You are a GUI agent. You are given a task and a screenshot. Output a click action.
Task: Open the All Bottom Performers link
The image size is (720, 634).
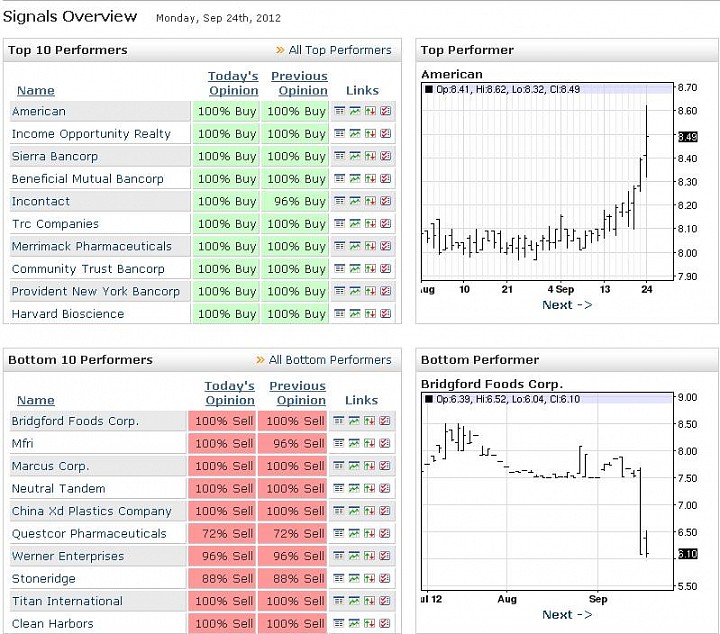point(330,360)
